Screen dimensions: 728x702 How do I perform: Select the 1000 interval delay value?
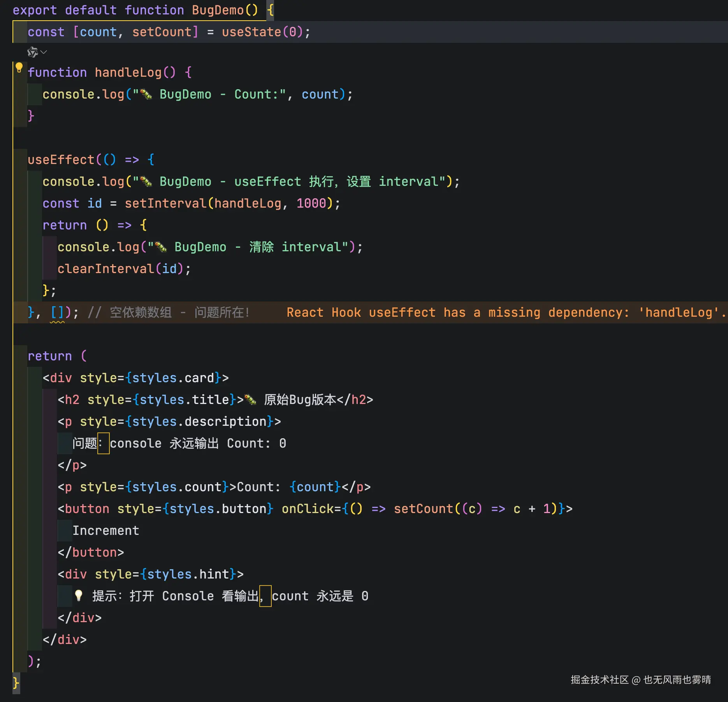(311, 203)
